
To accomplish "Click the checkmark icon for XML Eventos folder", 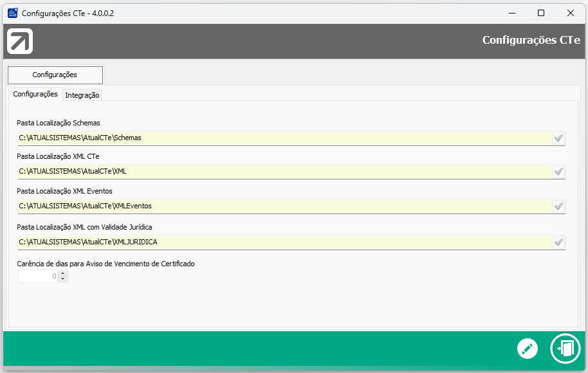I will click(558, 206).
